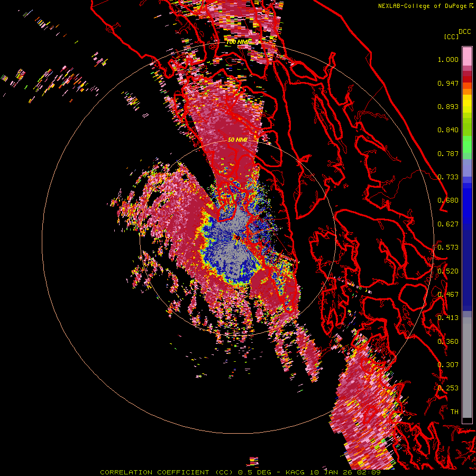Click the 0.627 value on the color scale

pyautogui.click(x=448, y=224)
